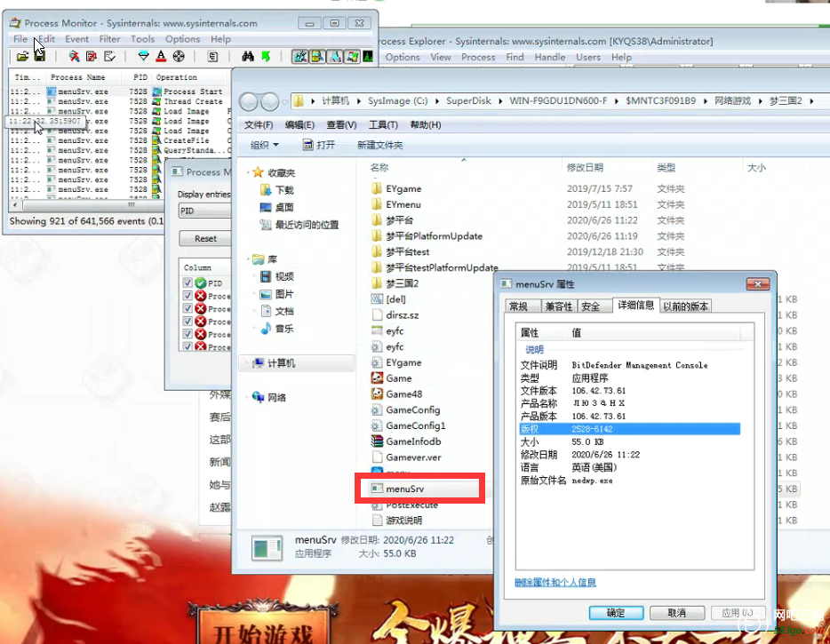Open Filter funnel icon in Process Monitor
The image size is (830, 644).
[x=143, y=56]
